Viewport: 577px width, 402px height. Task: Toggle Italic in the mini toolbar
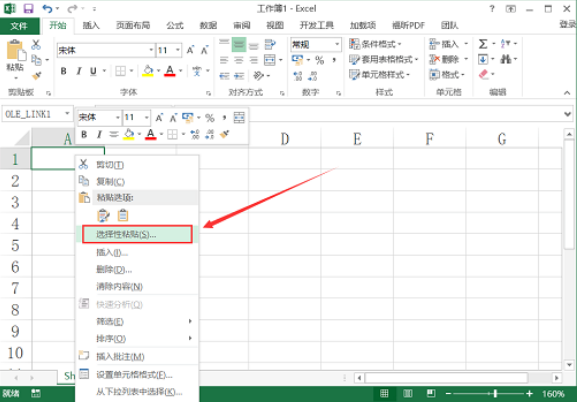click(99, 134)
